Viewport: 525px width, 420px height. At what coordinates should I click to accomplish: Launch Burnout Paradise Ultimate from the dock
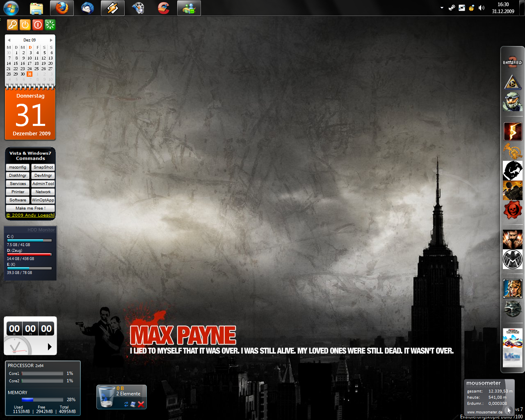pyautogui.click(x=513, y=338)
